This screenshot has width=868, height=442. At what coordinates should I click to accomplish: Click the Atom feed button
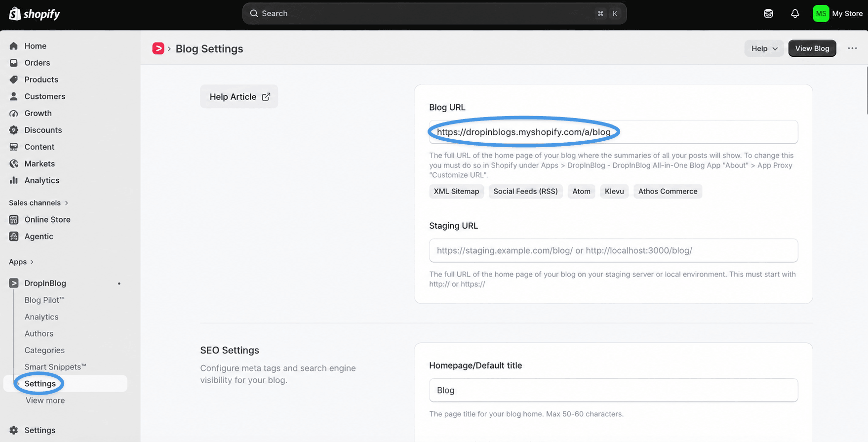581,191
